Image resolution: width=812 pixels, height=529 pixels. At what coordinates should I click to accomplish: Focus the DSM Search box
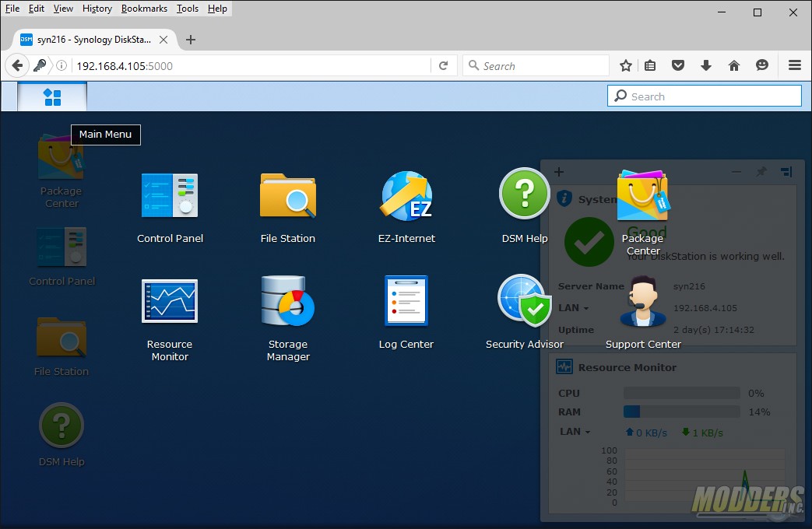[705, 96]
